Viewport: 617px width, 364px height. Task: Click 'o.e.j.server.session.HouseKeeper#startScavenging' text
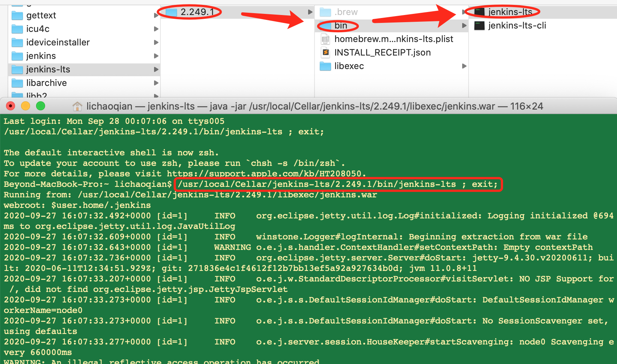point(385,342)
